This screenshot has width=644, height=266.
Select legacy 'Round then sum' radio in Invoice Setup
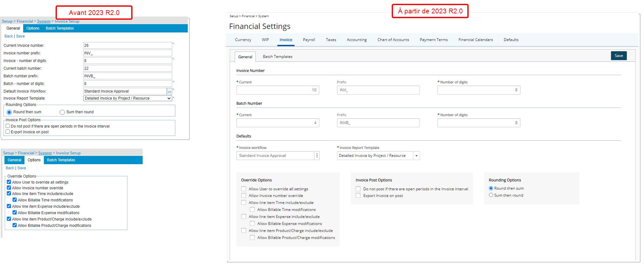[9, 112]
